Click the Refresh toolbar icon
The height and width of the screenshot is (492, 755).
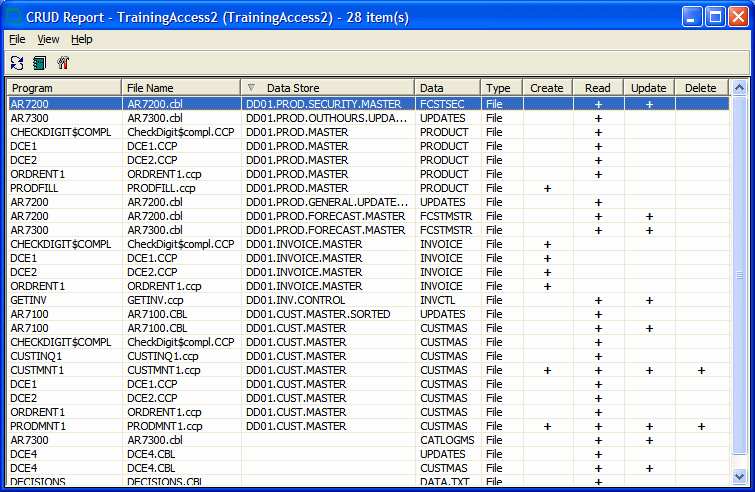tap(16, 63)
